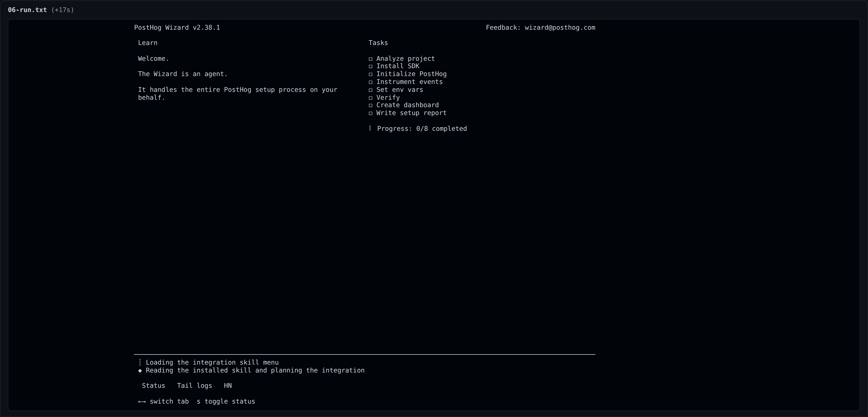This screenshot has height=417, width=868.
Task: Click the 'Initialize PostHog' task label
Action: tap(412, 74)
